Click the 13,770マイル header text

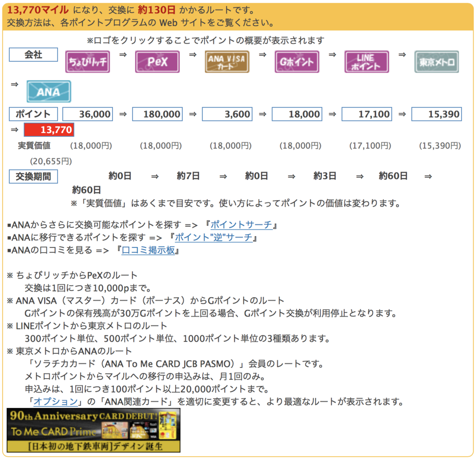point(38,10)
